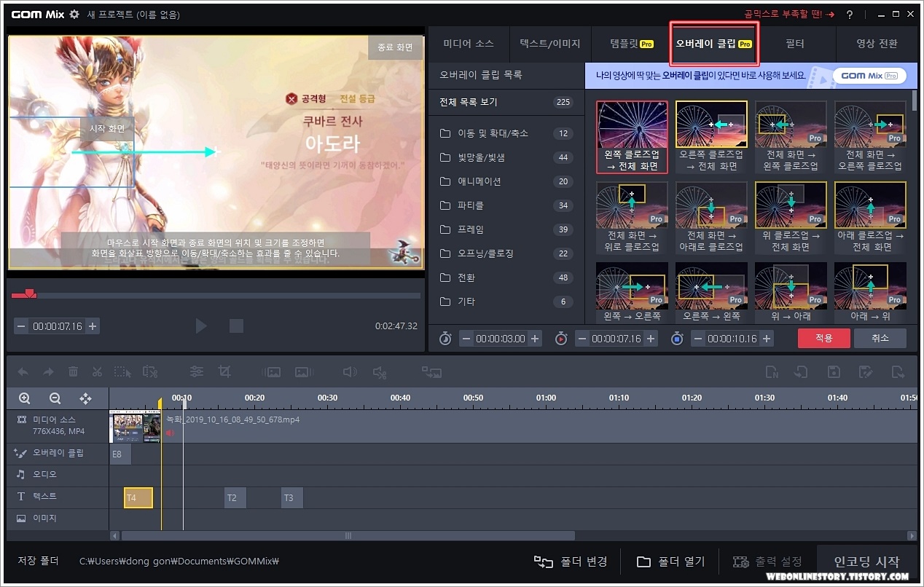
Task: Click the end-time marker icon
Action: (677, 338)
